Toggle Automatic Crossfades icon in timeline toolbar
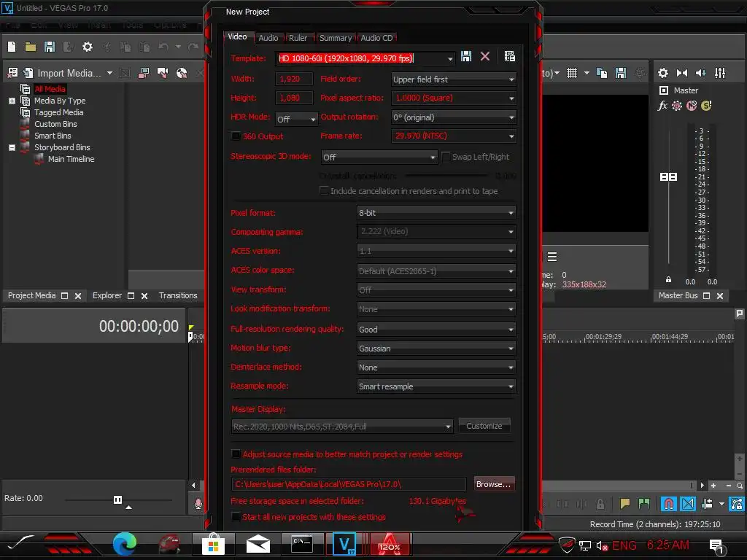 point(688,503)
